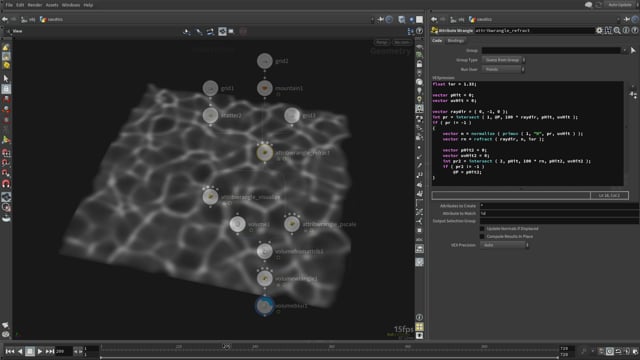Image resolution: width=640 pixels, height=360 pixels.
Task: Open the VEX Precision dropdown
Action: [505, 245]
